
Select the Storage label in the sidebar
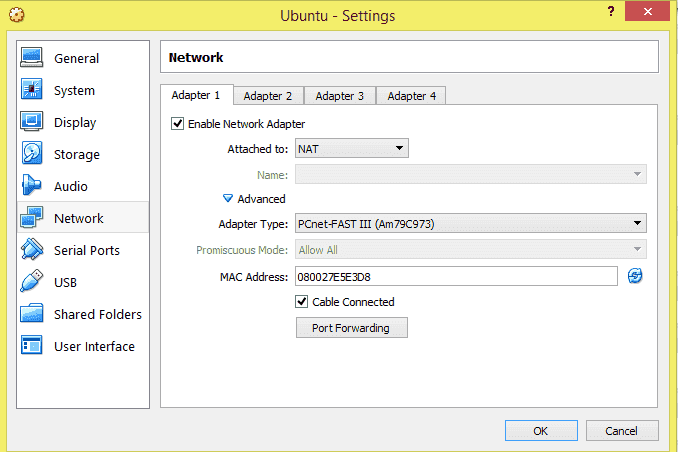point(77,154)
